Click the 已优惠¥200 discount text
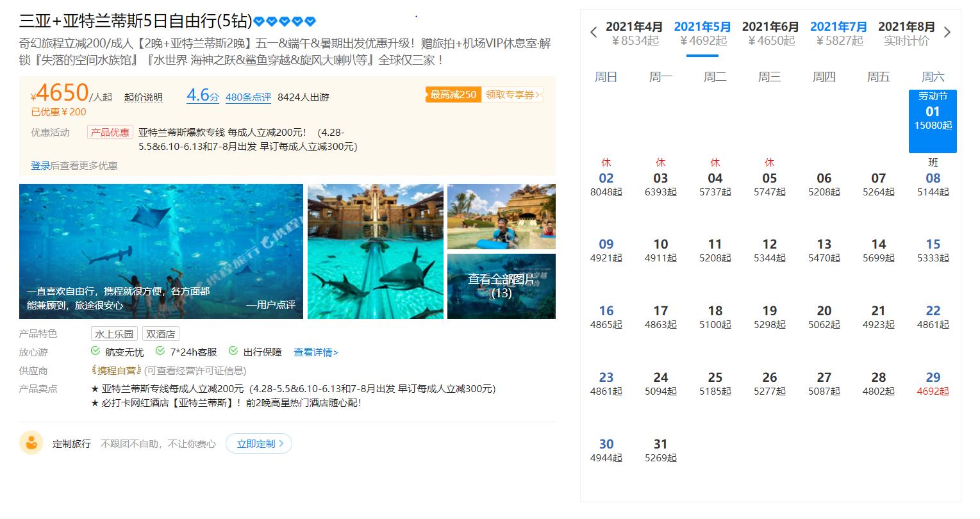The image size is (980, 519). click(x=58, y=112)
